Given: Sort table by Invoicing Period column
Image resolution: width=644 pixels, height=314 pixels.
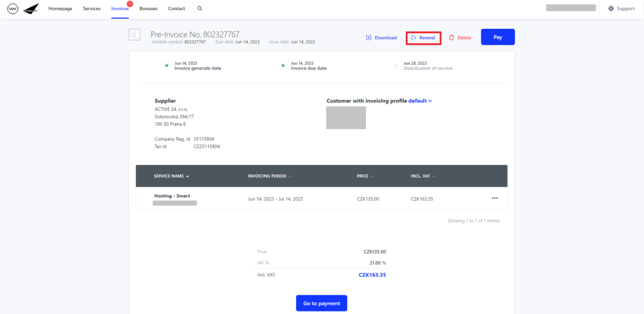Looking at the screenshot, I should 269,176.
